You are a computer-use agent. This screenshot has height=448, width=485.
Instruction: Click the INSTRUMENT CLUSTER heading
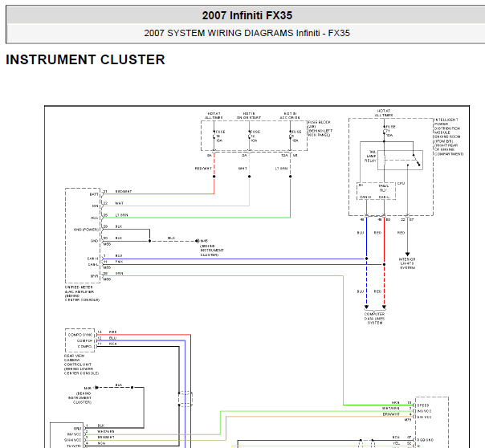pyautogui.click(x=85, y=59)
